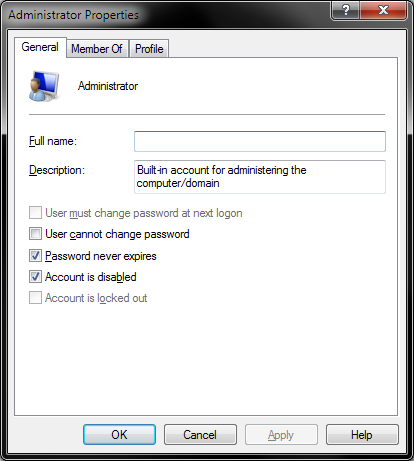The height and width of the screenshot is (461, 414).
Task: Enable User cannot change password checkbox
Action: [35, 234]
